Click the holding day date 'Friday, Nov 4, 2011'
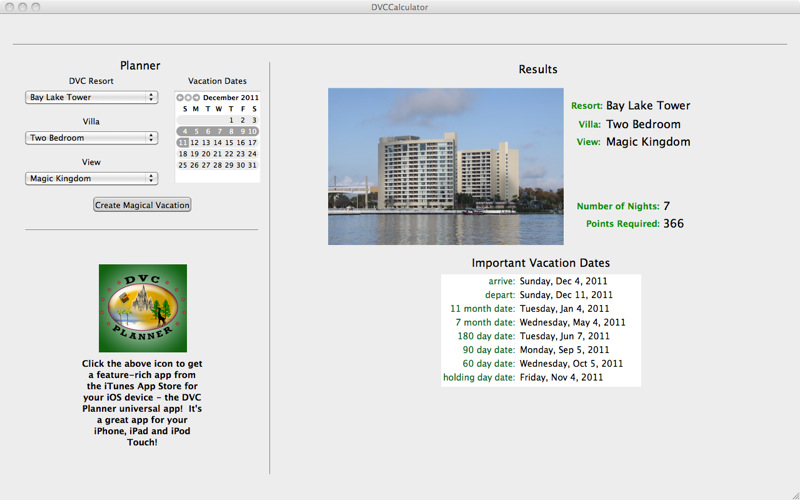The image size is (800, 500). [561, 378]
